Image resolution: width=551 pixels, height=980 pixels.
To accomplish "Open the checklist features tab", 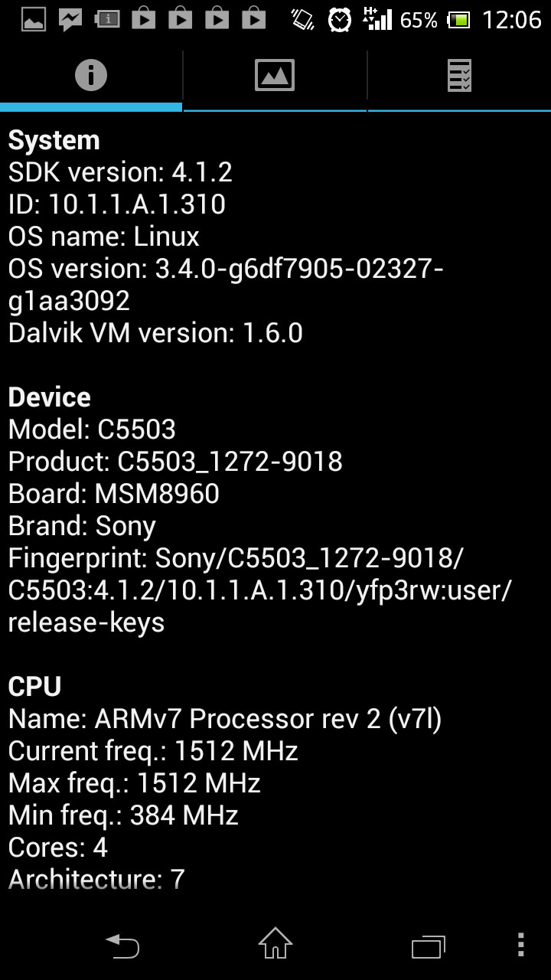I will click(x=459, y=76).
